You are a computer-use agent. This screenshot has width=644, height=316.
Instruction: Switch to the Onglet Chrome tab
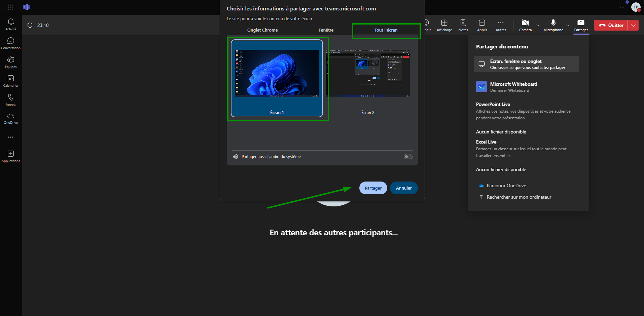coord(262,30)
